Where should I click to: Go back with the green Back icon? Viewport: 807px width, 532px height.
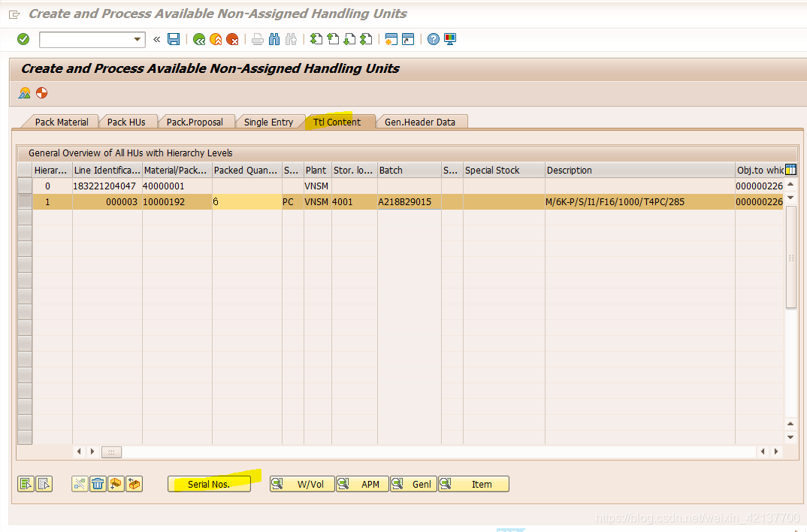[x=199, y=39]
